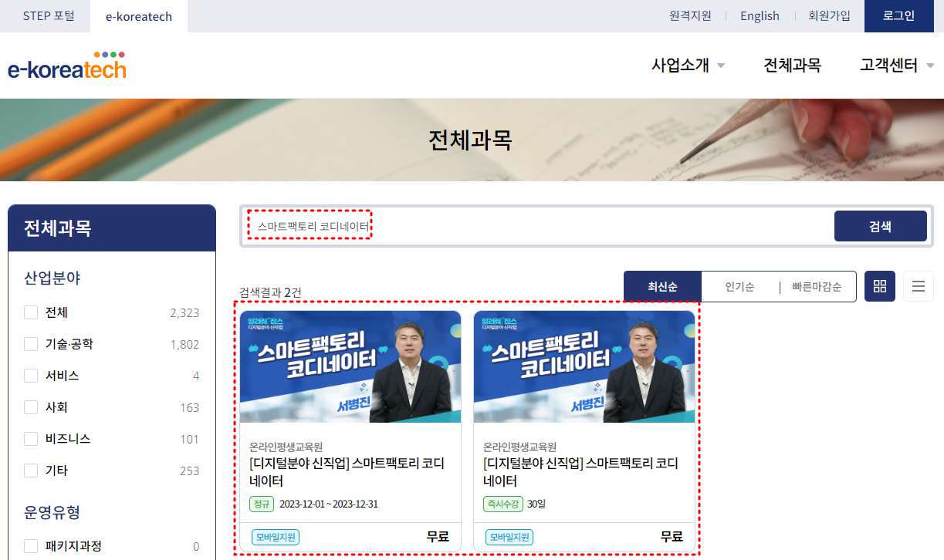Check the 기타 checkbox
Screen dimensions: 944x560
point(31,471)
